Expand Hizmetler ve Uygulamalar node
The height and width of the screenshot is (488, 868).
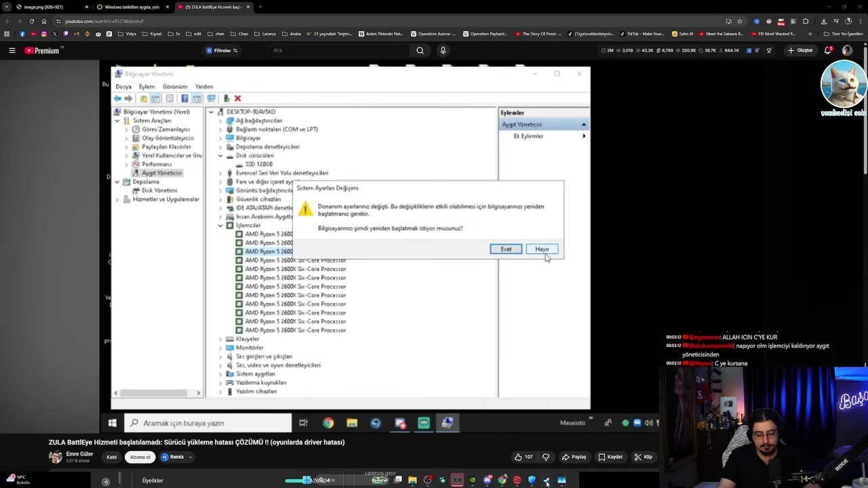[x=117, y=199]
